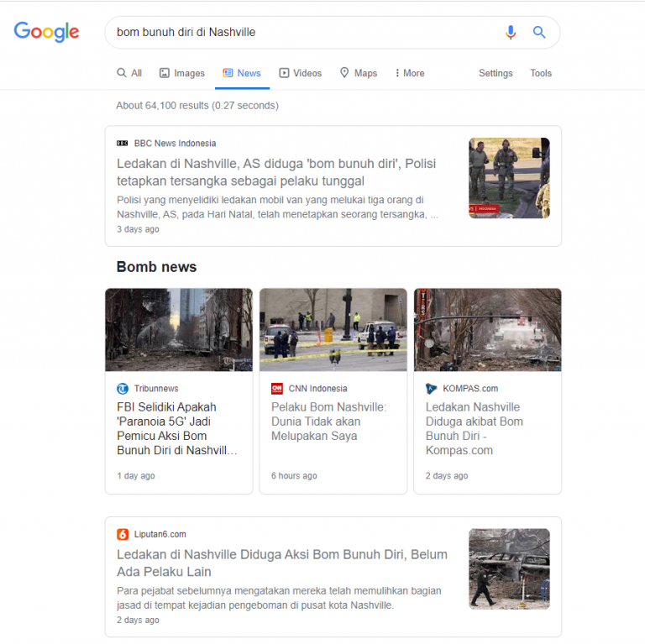The image size is (645, 644).
Task: Click Tribunnews damaged street thumbnail
Action: point(179,330)
